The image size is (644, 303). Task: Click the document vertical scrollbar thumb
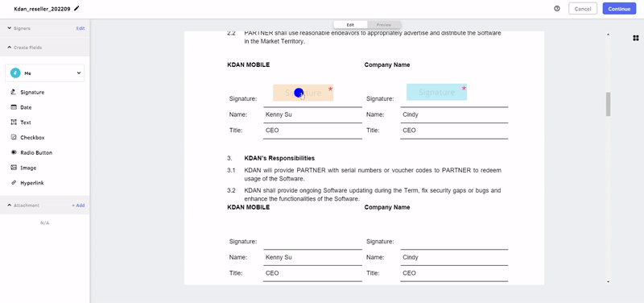(x=608, y=104)
